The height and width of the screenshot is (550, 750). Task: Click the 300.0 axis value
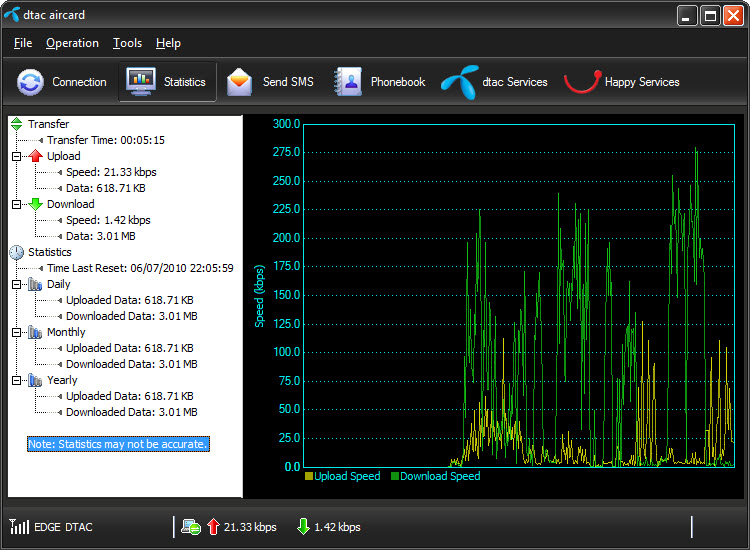[287, 124]
